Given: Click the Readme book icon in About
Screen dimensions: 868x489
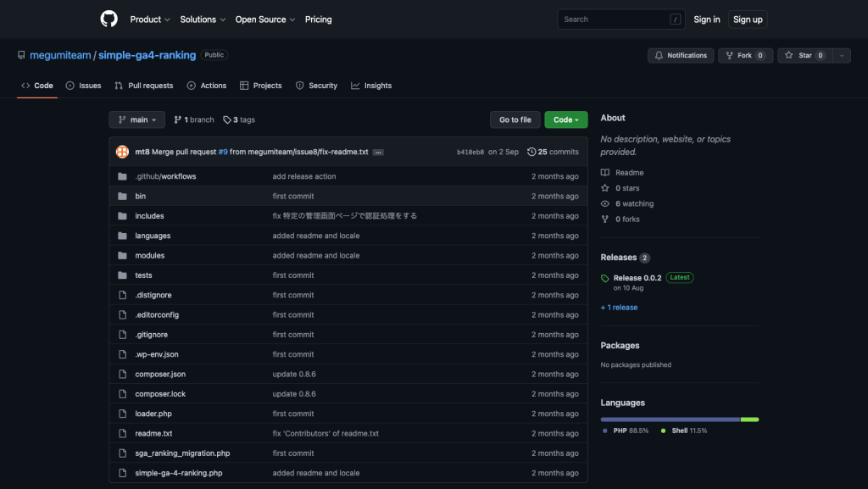Looking at the screenshot, I should (605, 173).
